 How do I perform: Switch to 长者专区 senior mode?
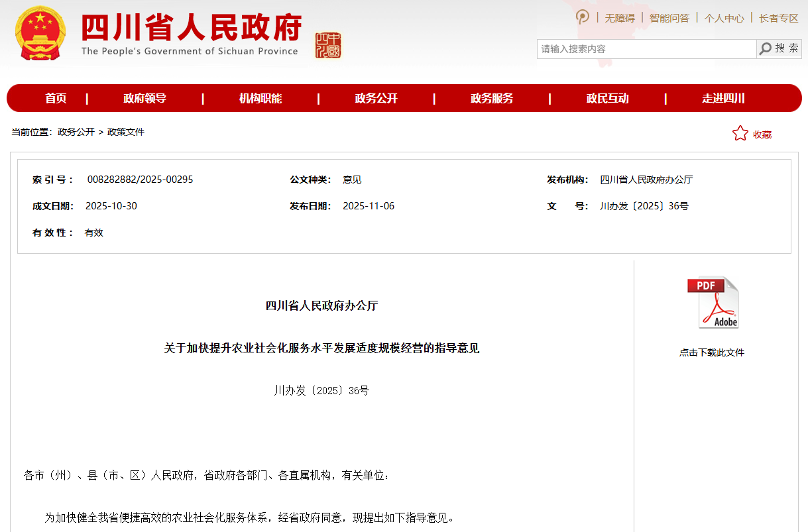[x=778, y=18]
